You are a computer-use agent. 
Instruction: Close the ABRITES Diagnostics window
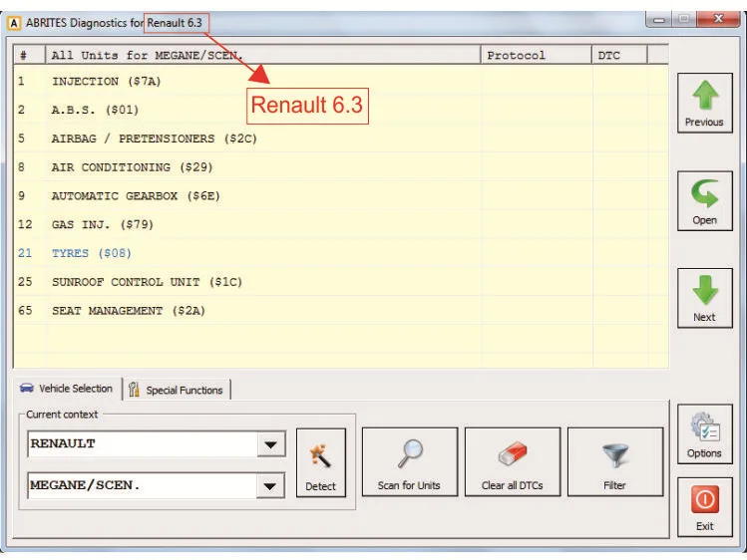point(718,19)
